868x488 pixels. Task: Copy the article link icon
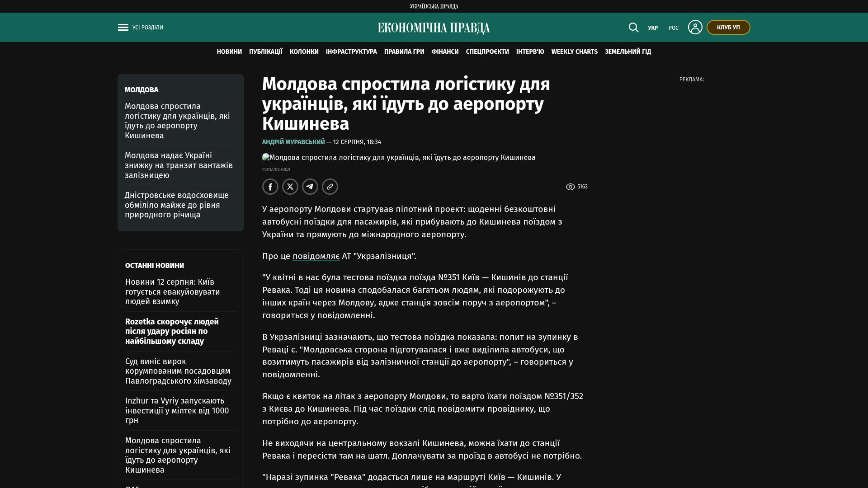click(330, 187)
